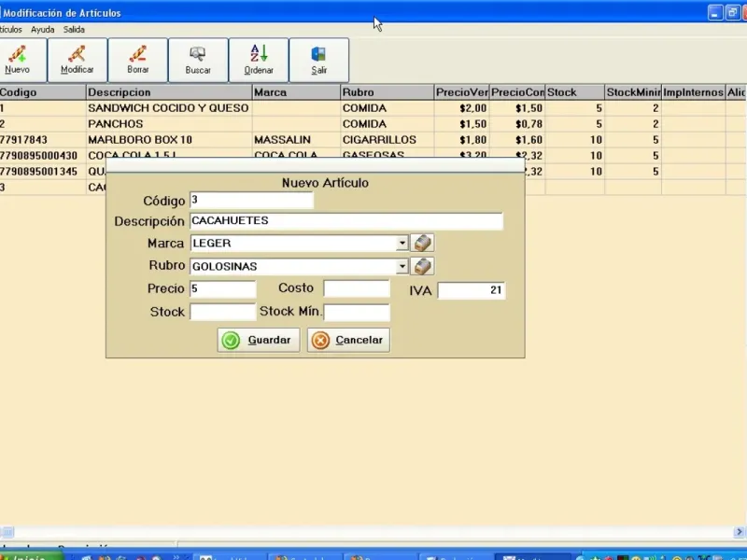The image size is (747, 560).
Task: Click the Guardar button
Action: tap(259, 341)
